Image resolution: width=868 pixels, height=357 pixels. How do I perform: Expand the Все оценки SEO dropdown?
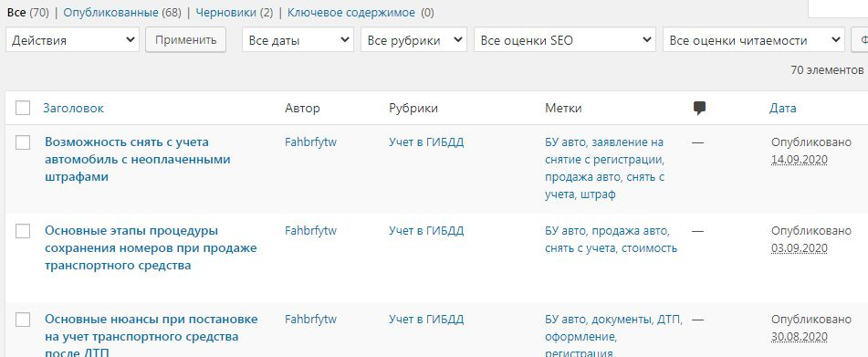pyautogui.click(x=565, y=40)
